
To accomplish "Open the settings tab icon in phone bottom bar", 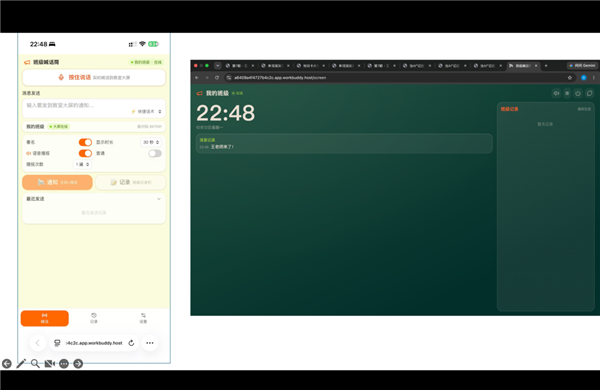I will pyautogui.click(x=143, y=315).
